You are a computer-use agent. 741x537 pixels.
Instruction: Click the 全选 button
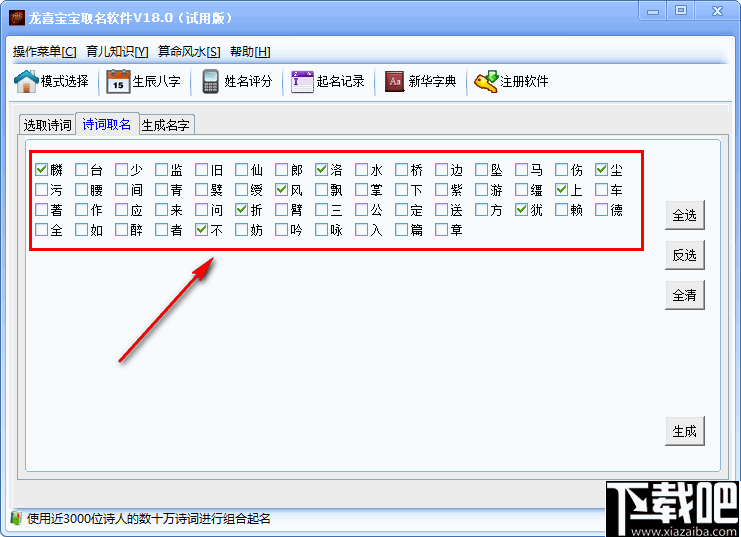(x=684, y=216)
